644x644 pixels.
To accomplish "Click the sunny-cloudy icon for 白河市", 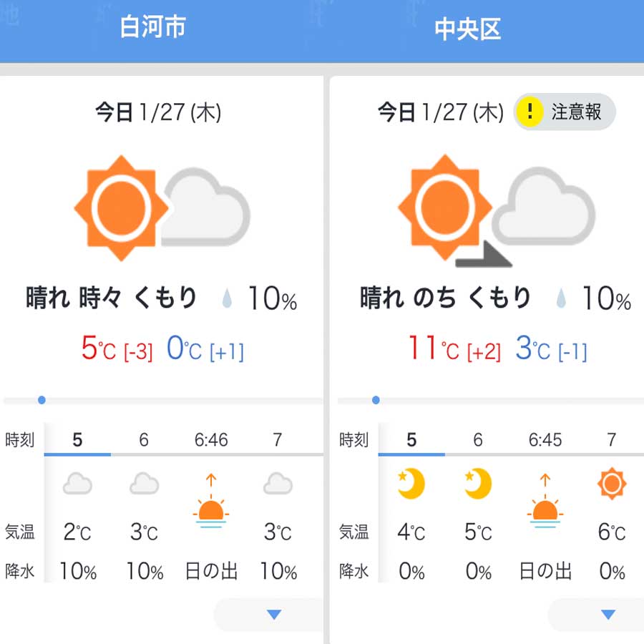I will (162, 208).
